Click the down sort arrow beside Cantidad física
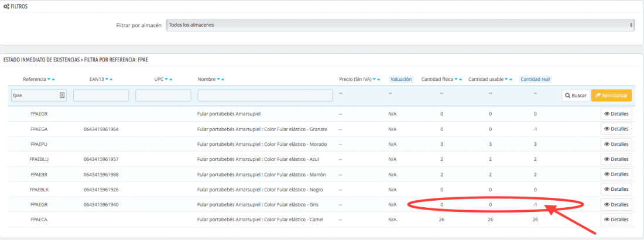The height and width of the screenshot is (240, 644). coord(456,79)
